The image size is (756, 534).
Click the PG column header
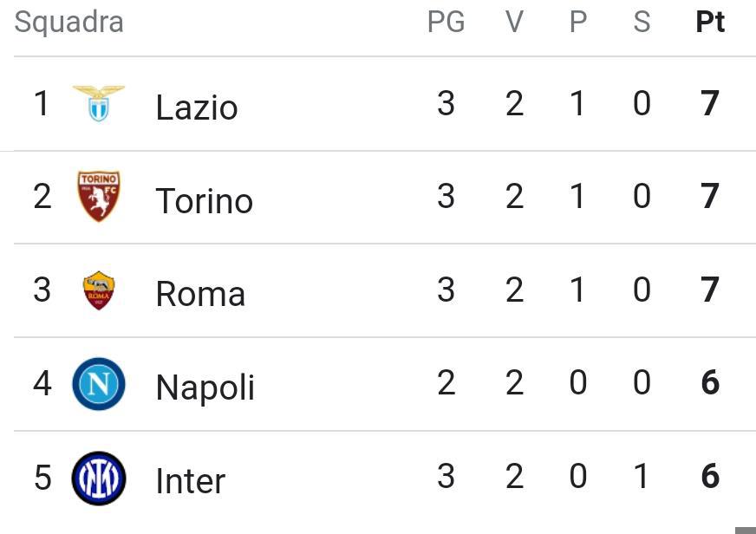click(446, 23)
